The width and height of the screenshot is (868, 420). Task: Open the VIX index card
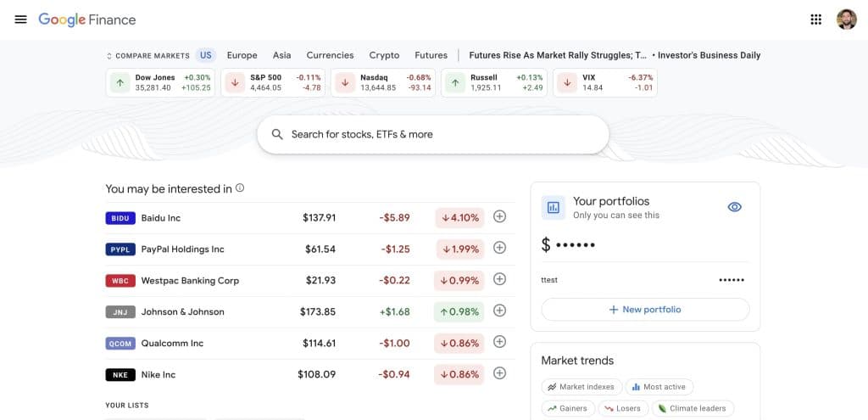pos(605,82)
